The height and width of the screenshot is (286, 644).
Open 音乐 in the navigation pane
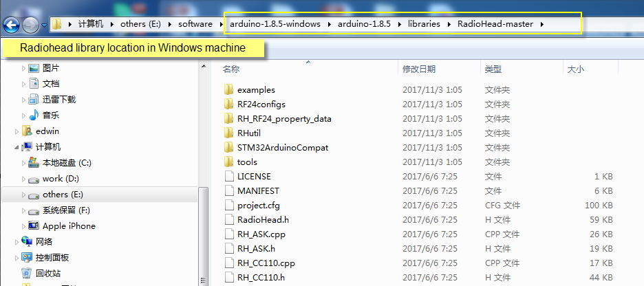coord(51,115)
